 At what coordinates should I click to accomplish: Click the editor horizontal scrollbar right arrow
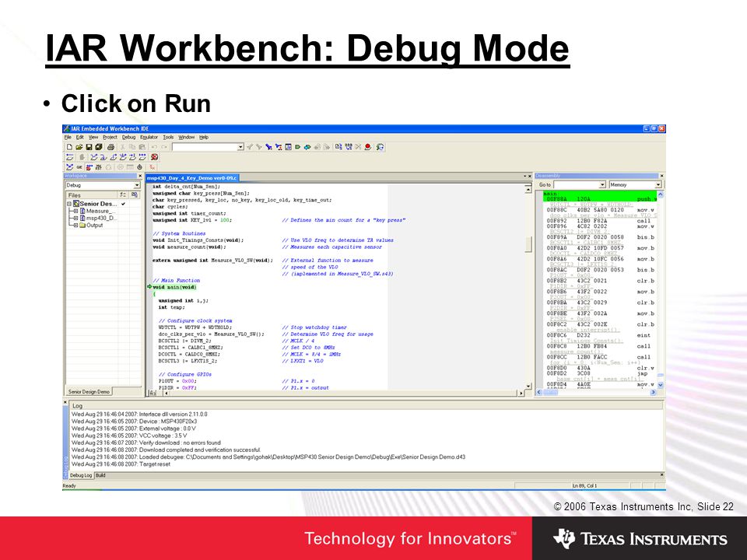521,394
